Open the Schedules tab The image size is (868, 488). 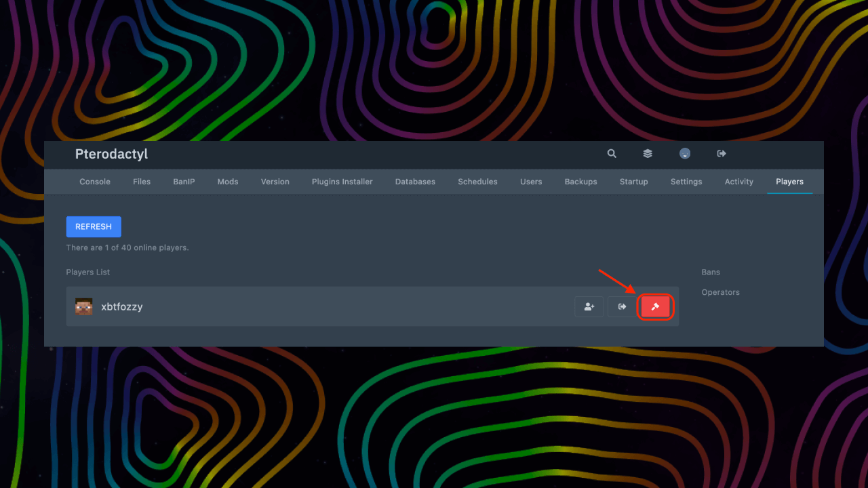[x=477, y=182]
